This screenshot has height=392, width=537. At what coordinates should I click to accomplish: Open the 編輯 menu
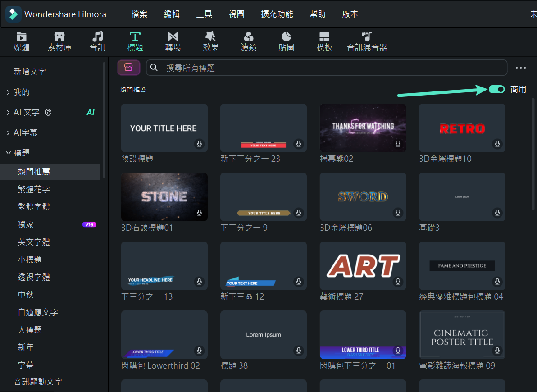click(172, 14)
